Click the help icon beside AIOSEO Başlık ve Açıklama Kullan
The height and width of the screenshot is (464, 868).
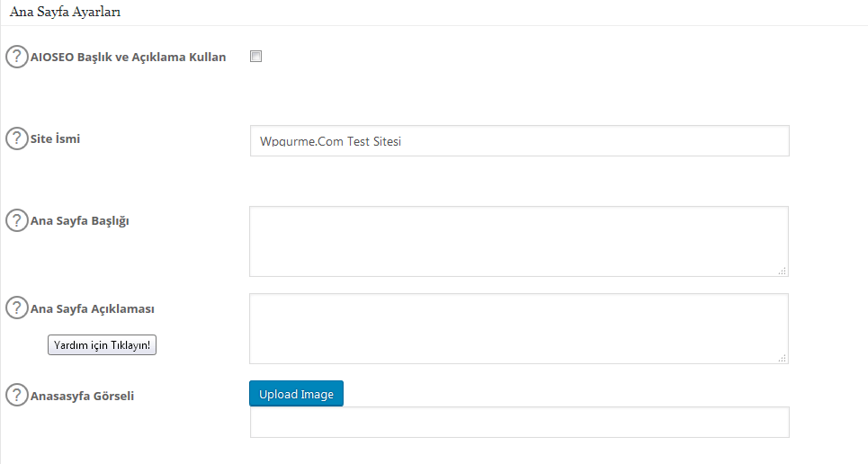point(16,57)
